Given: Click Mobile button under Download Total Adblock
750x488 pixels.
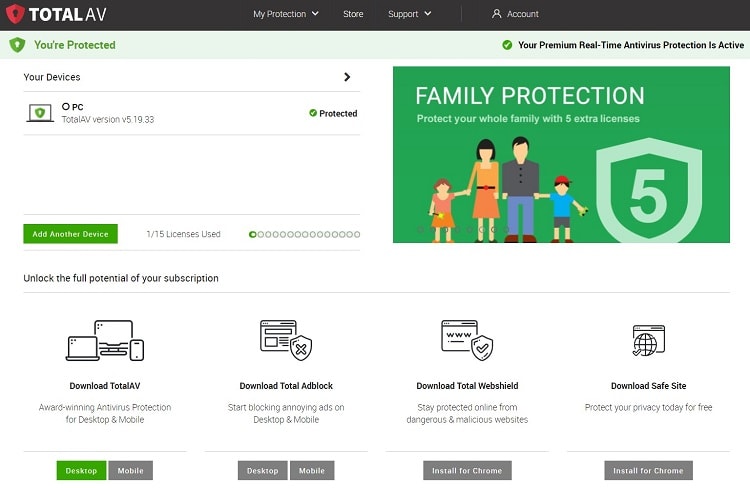Looking at the screenshot, I should (x=312, y=471).
